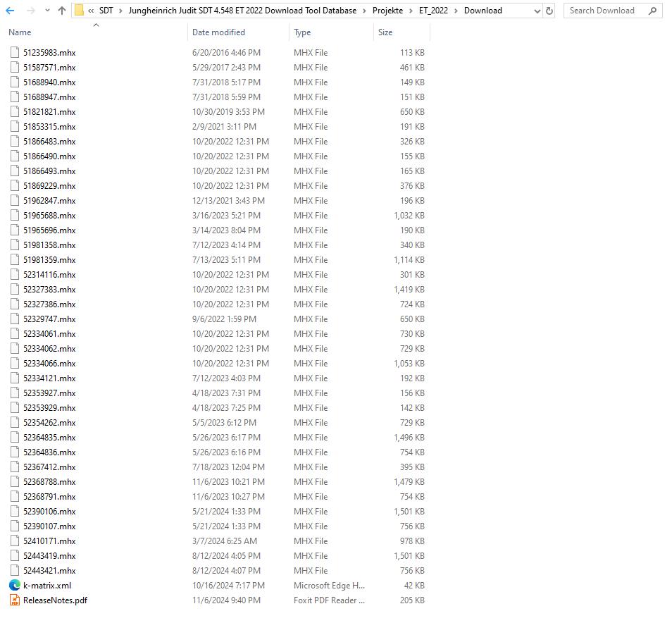Screen dimensions: 672x623
Task: Click icon of 51821821.mhx
Action: click(15, 111)
